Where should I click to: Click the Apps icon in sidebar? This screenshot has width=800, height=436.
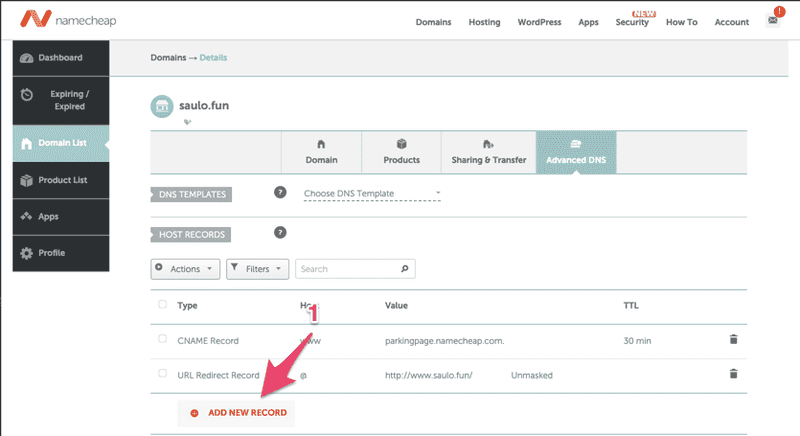click(x=27, y=216)
